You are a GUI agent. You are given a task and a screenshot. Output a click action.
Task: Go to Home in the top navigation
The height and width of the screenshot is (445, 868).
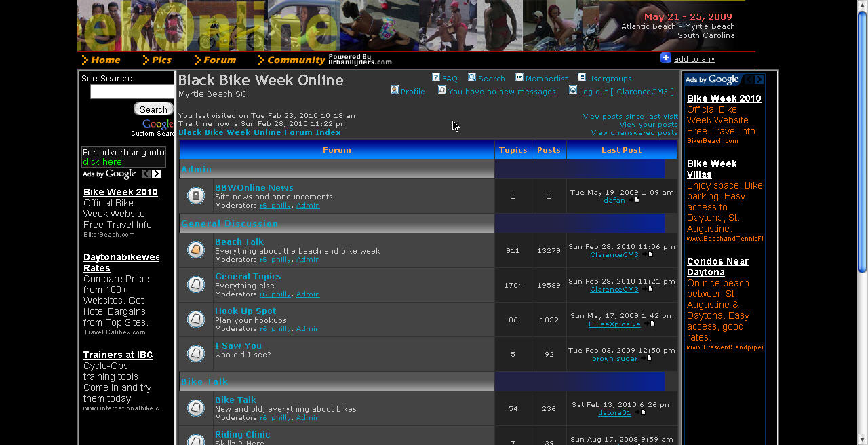(x=101, y=60)
